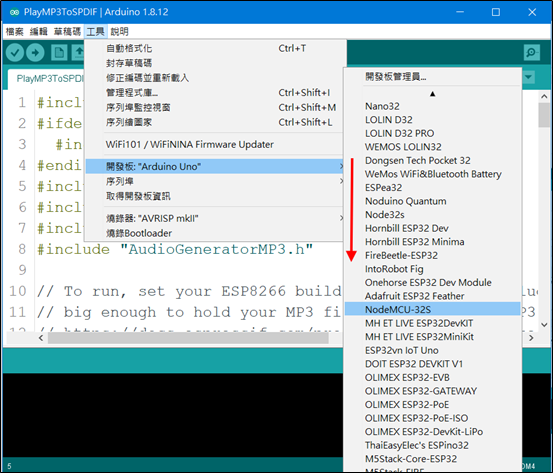Click the Arduino logo in title bar
The height and width of the screenshot is (473, 553).
[14, 12]
